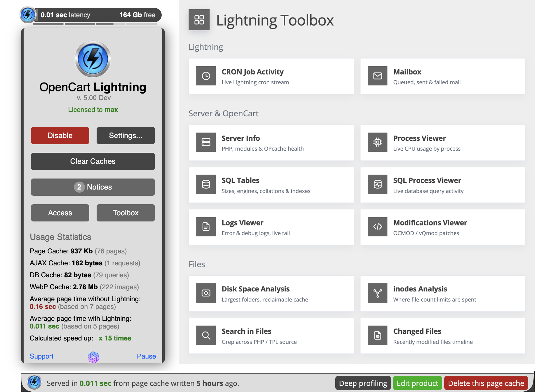Open Disk Space Analysis title

point(256,289)
